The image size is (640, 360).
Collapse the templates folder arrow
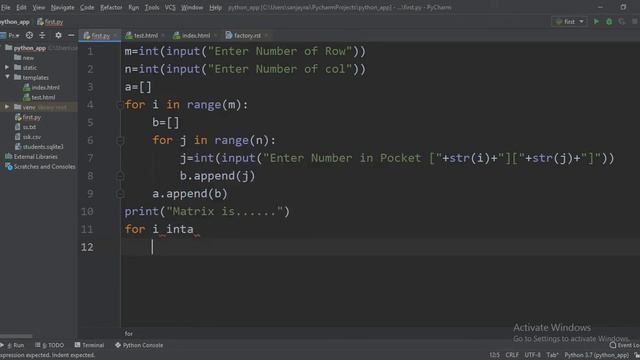(x=7, y=77)
